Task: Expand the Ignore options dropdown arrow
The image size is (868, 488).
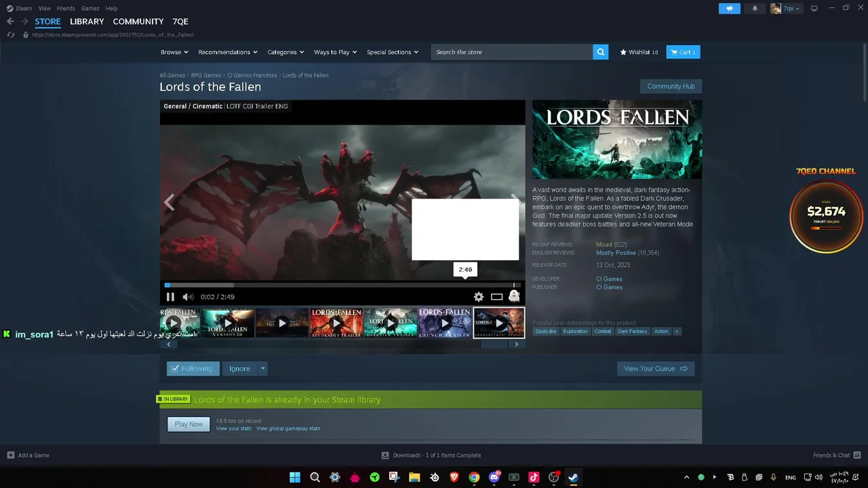Action: (x=263, y=369)
